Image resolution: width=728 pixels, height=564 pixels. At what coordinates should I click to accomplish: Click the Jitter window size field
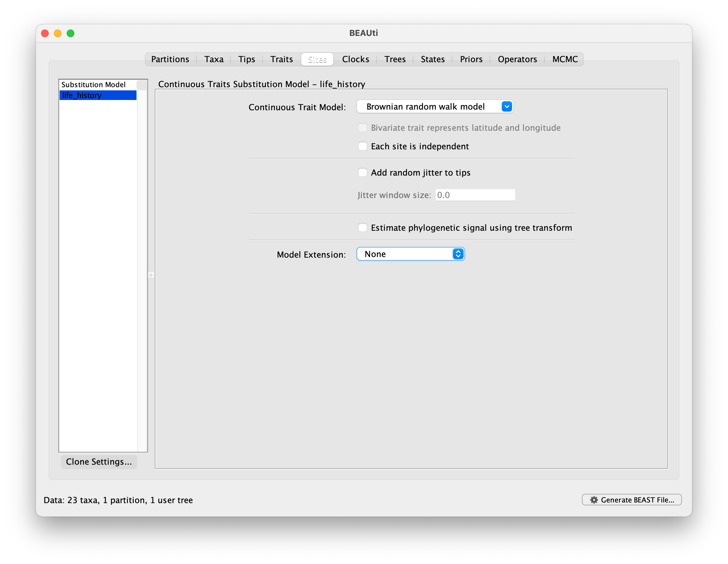click(475, 195)
